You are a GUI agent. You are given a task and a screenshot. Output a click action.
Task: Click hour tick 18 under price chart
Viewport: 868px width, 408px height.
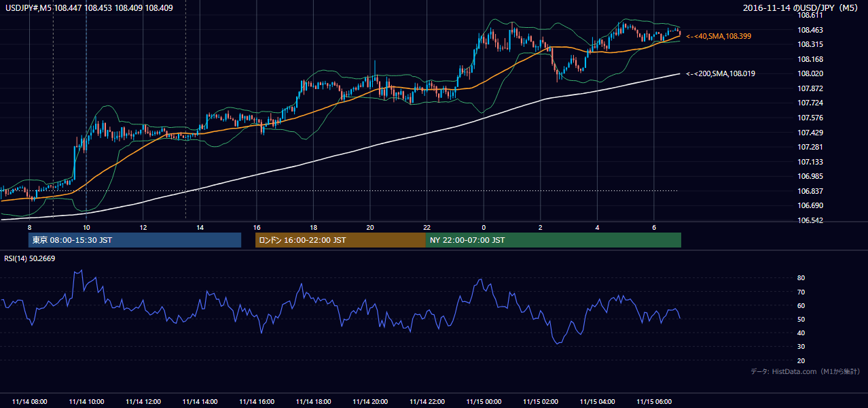[313, 227]
